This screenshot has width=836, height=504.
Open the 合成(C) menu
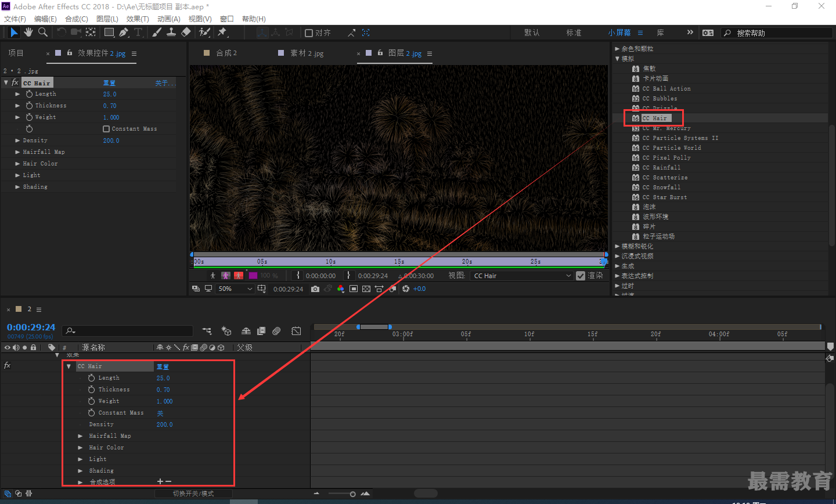click(77, 19)
